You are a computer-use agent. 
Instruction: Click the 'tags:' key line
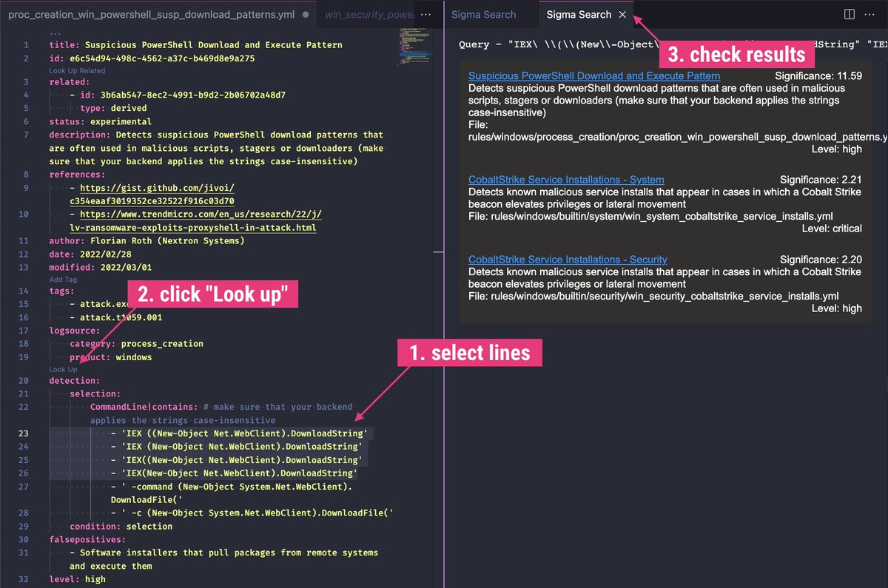pyautogui.click(x=61, y=291)
